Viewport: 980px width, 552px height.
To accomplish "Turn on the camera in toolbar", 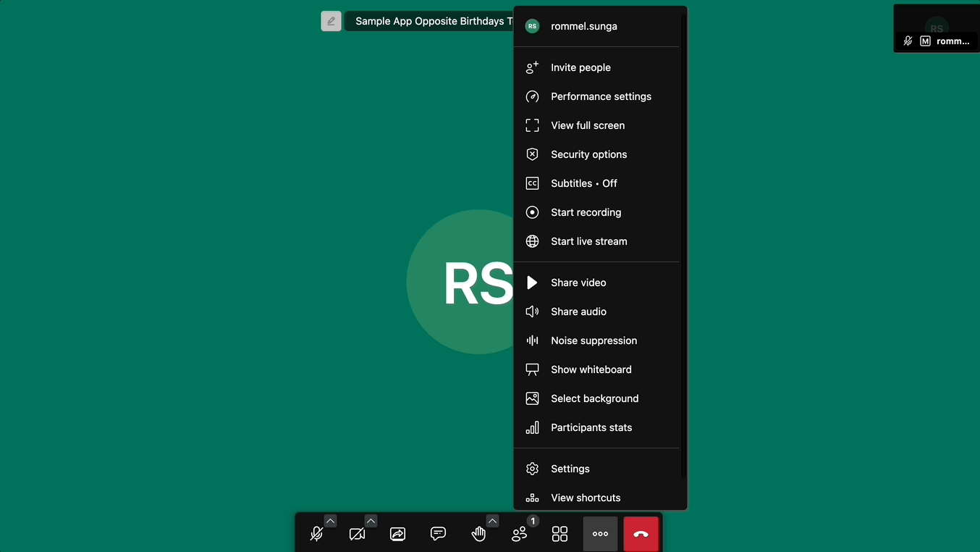I will pos(357,534).
